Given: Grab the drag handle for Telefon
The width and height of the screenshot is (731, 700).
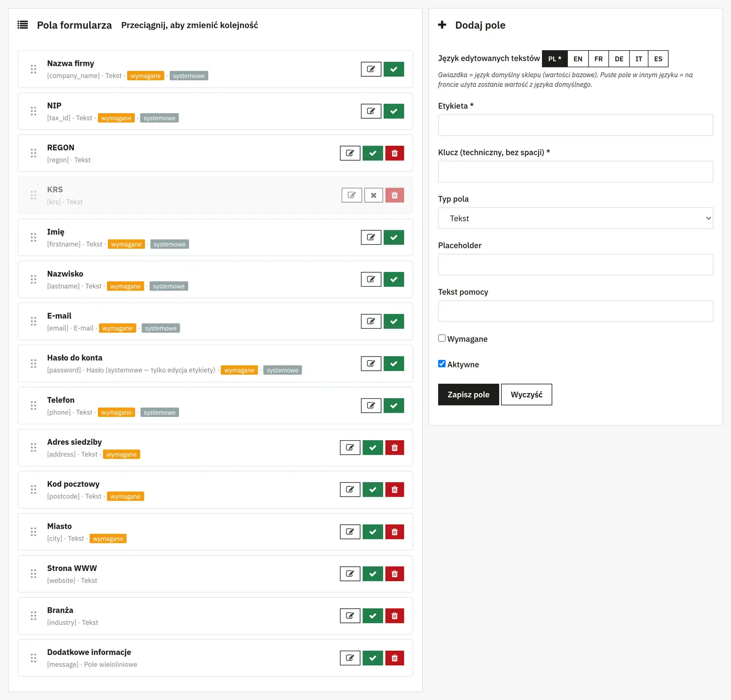Looking at the screenshot, I should (x=33, y=405).
